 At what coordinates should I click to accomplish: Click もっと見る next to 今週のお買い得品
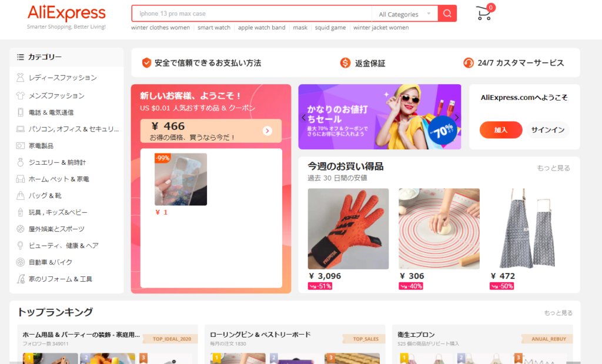coord(553,168)
